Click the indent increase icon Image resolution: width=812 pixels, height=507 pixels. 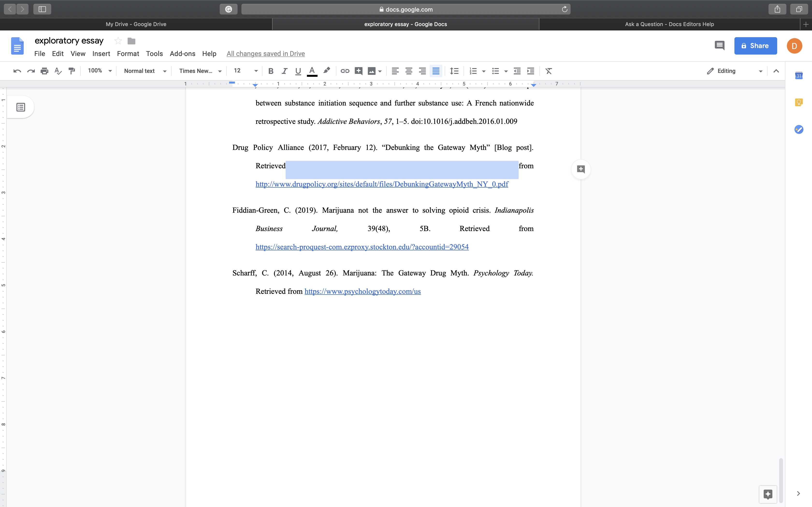(x=530, y=71)
